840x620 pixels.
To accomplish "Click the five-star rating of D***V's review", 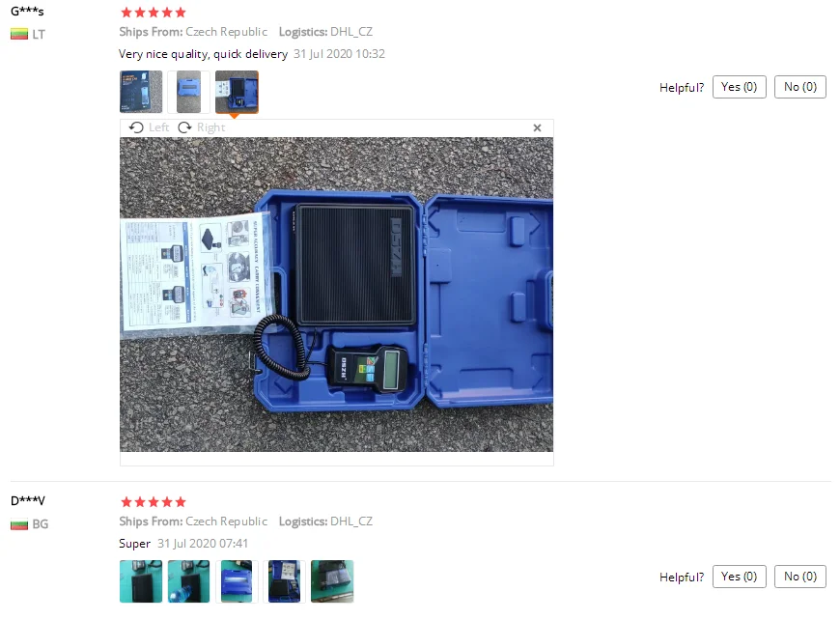I will [154, 502].
